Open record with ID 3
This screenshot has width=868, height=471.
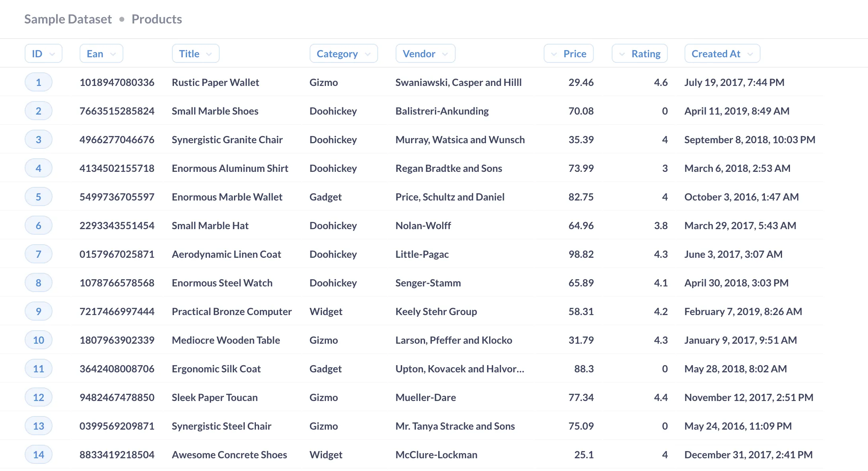coord(39,140)
